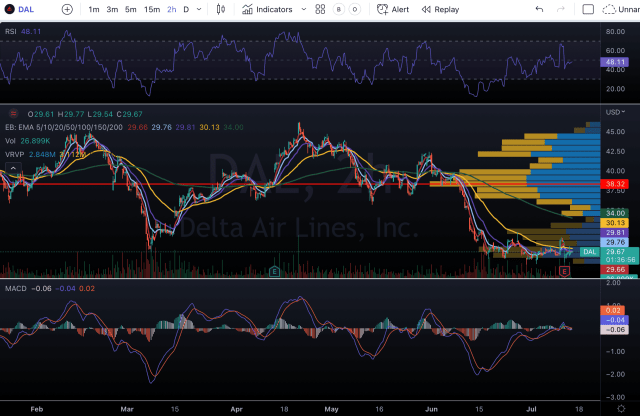640x416 pixels.
Task: Select the EB: EMA indicator legend
Action: point(64,127)
